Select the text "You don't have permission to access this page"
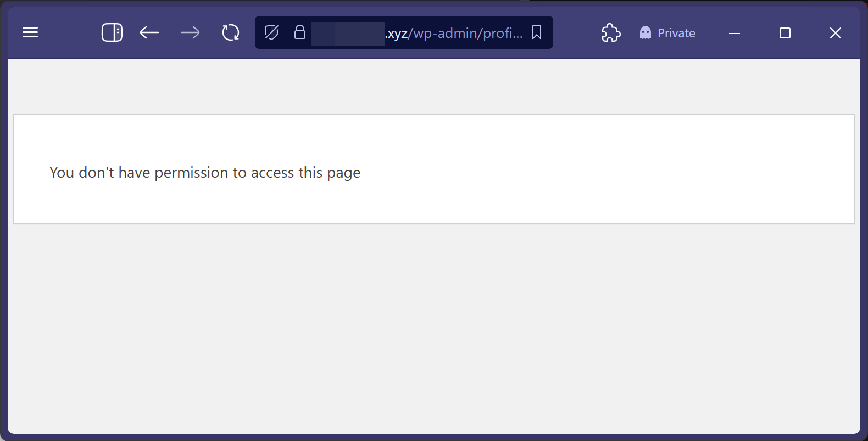Image resolution: width=868 pixels, height=441 pixels. [x=205, y=173]
